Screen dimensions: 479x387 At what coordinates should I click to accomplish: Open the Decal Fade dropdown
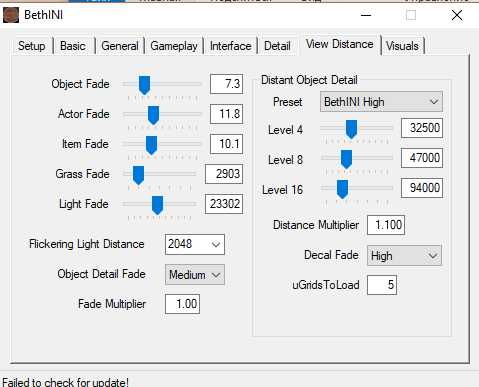[x=404, y=256]
